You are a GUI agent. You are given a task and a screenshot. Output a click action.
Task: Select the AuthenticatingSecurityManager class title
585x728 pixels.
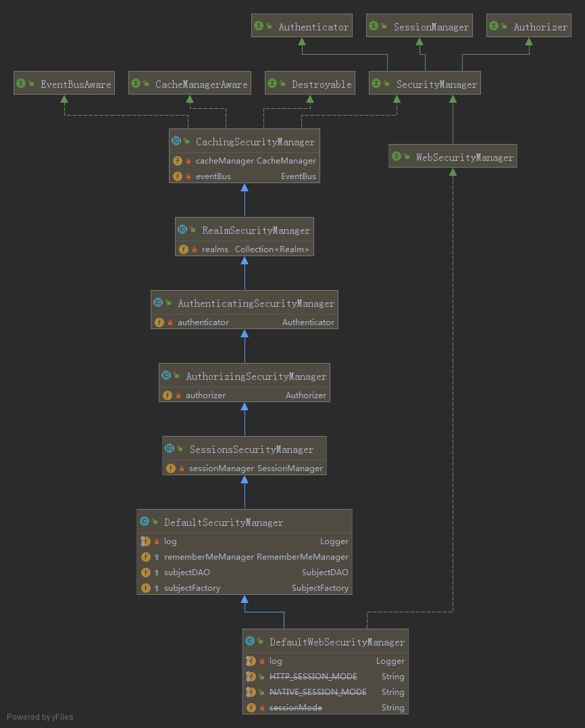256,304
